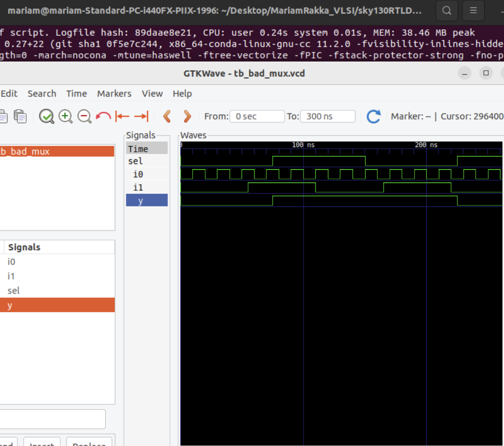The image size is (504, 446).
Task: Open the Markers menu
Action: (x=114, y=93)
